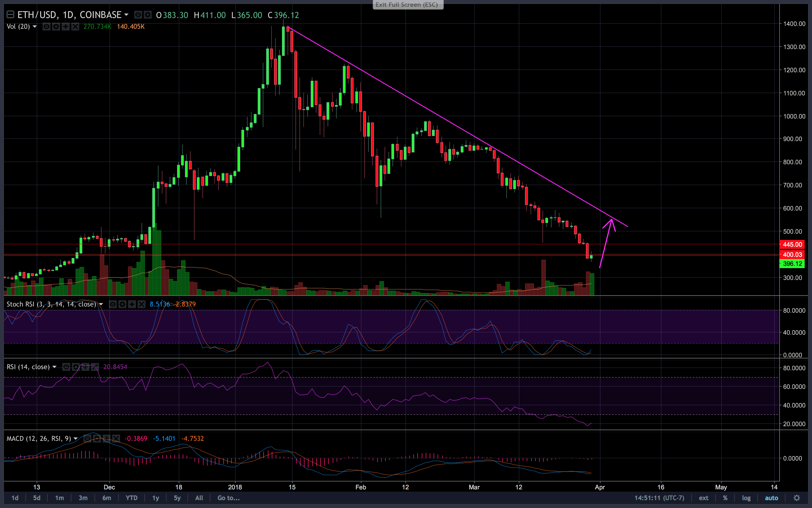Click the plus icon beside RSI (14, close)
The height and width of the screenshot is (508, 812).
point(85,367)
